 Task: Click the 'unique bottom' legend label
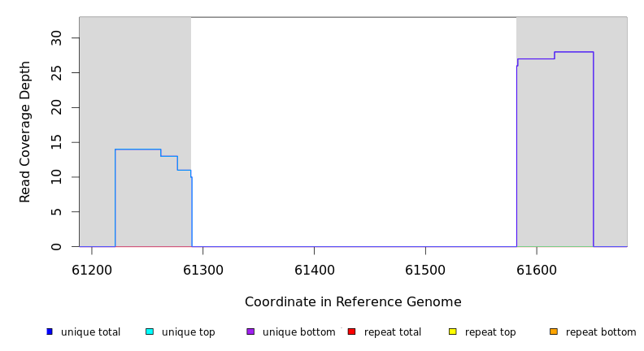(298, 332)
